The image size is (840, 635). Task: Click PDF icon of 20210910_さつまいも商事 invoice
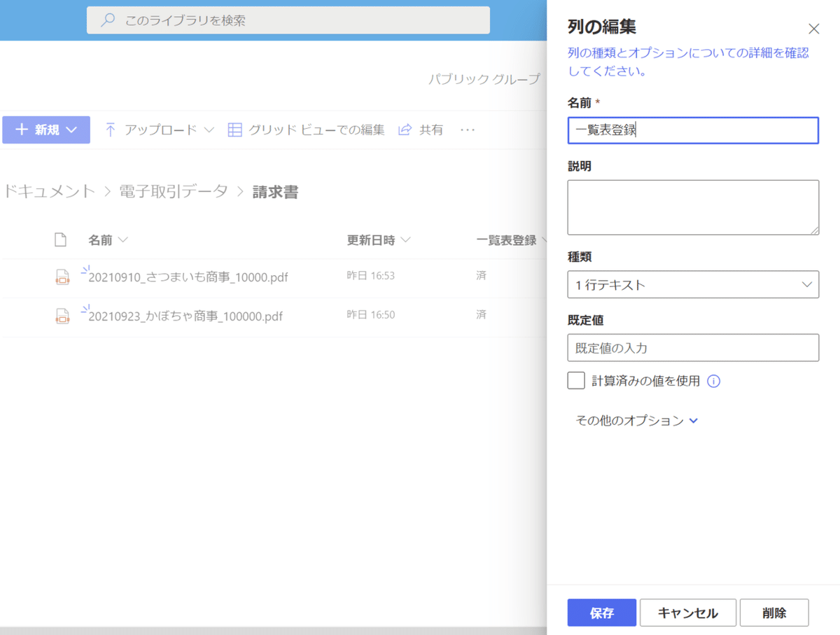[62, 276]
